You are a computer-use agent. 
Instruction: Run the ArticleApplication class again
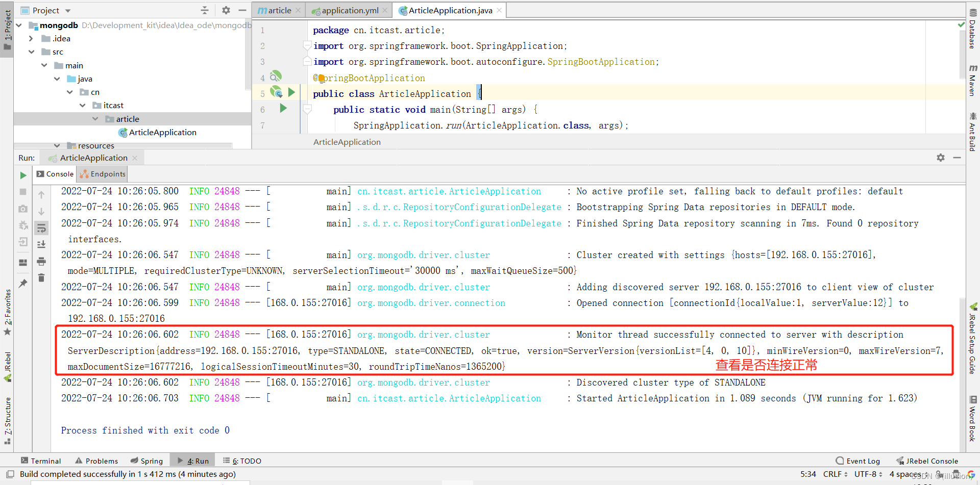point(22,175)
